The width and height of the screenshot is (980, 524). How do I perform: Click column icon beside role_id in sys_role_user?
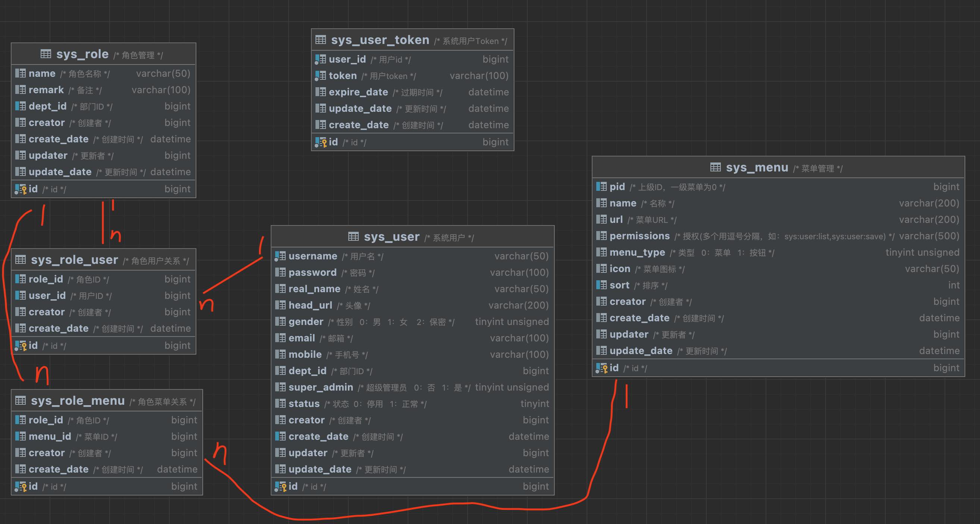(x=20, y=279)
